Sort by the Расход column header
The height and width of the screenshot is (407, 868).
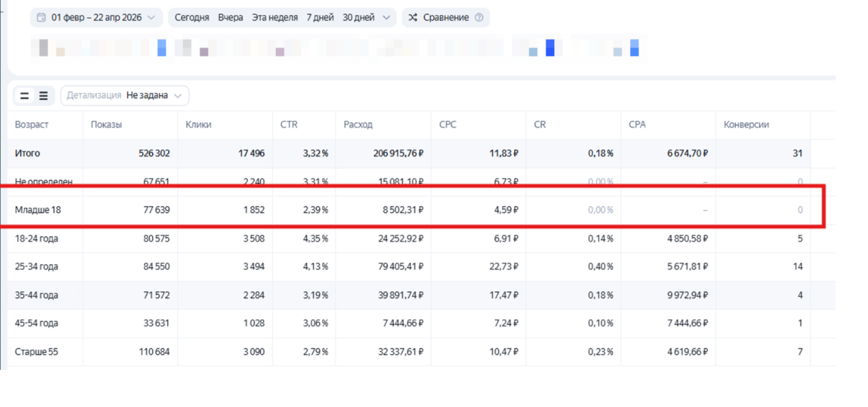(x=358, y=125)
